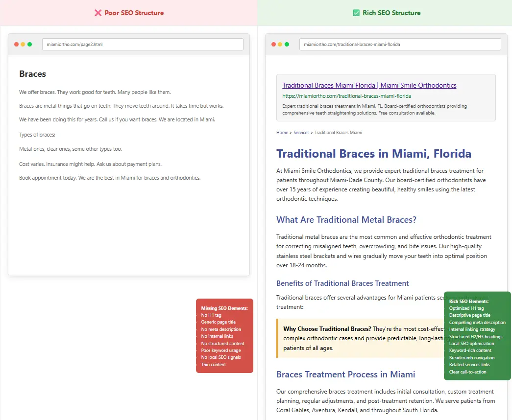Click No structured content in the red list
Image resolution: width=512 pixels, height=420 pixels.
pyautogui.click(x=222, y=343)
